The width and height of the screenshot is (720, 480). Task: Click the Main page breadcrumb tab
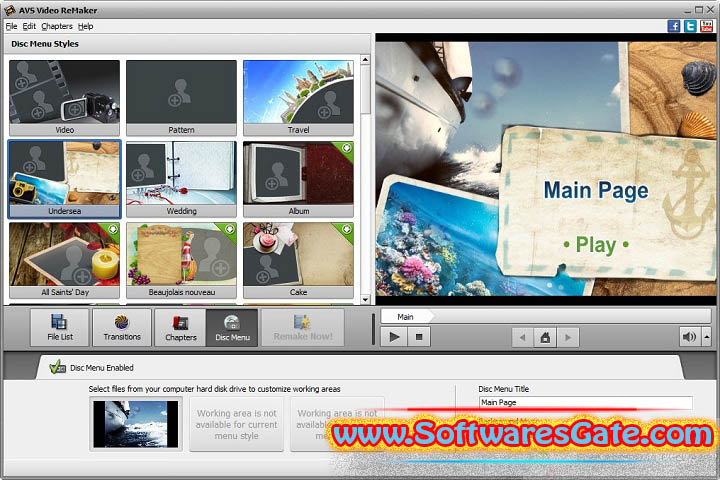(x=406, y=316)
